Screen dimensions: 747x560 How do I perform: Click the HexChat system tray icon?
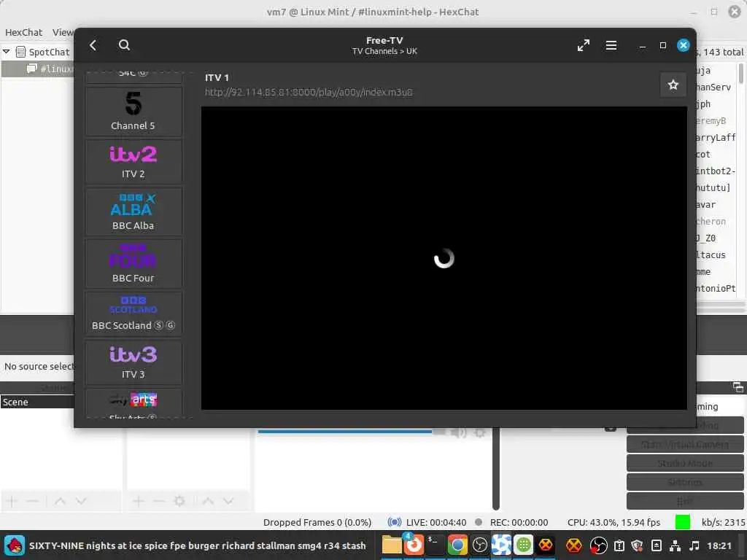573,545
